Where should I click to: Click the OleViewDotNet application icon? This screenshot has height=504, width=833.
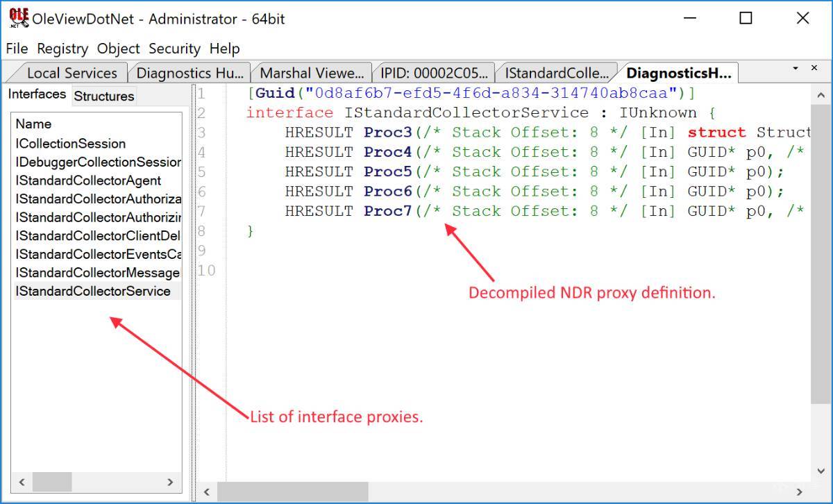[19, 18]
